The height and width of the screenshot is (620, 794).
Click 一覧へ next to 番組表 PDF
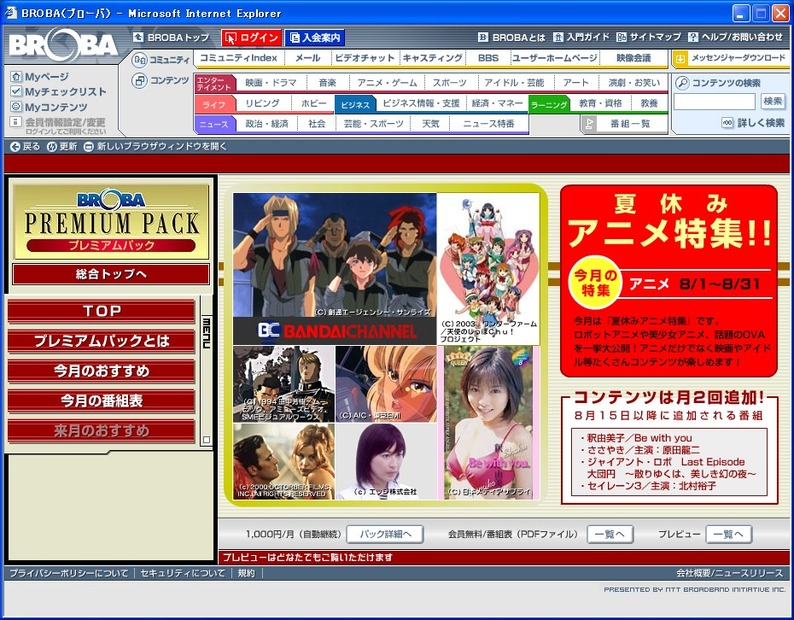click(x=610, y=534)
